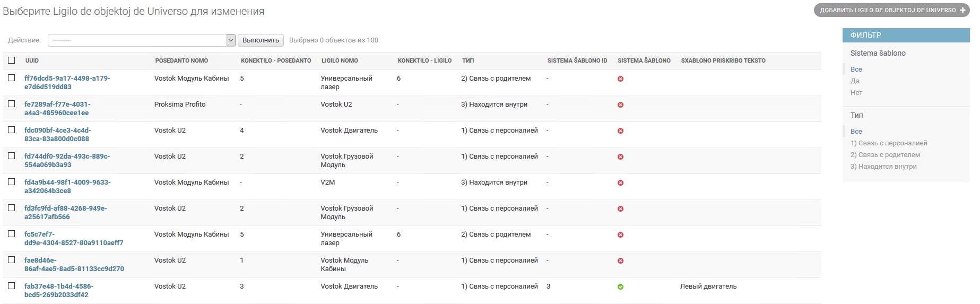Sort by Тип column header

468,60
